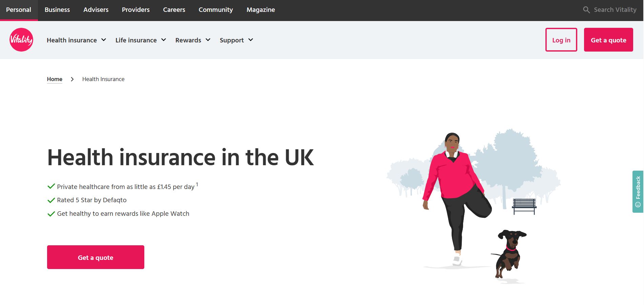Follow the Home breadcrumb link

(x=55, y=79)
